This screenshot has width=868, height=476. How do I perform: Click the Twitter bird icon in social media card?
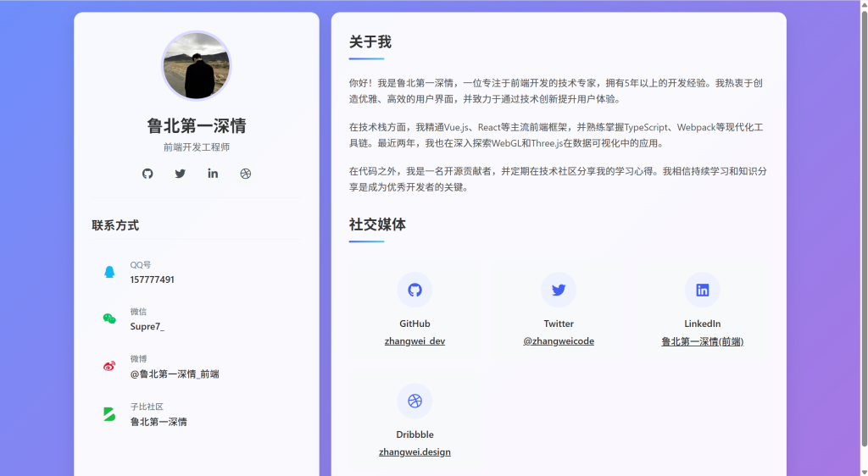(x=559, y=290)
